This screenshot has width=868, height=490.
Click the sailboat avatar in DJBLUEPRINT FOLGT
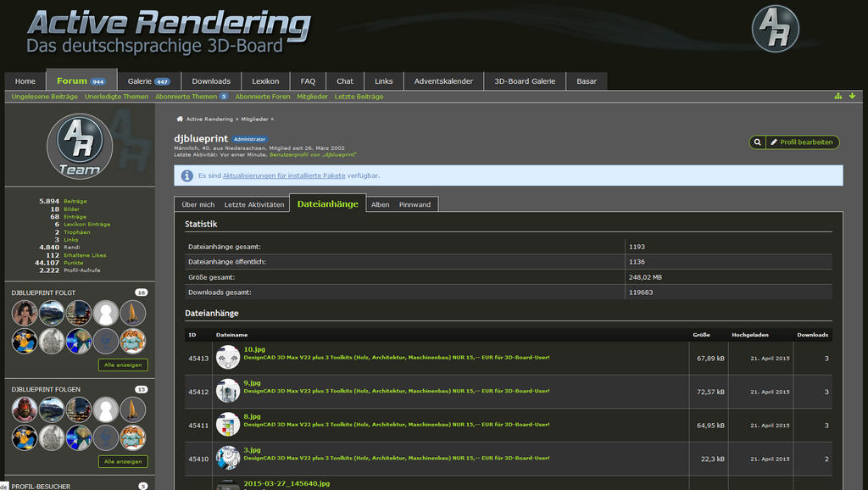tap(133, 314)
